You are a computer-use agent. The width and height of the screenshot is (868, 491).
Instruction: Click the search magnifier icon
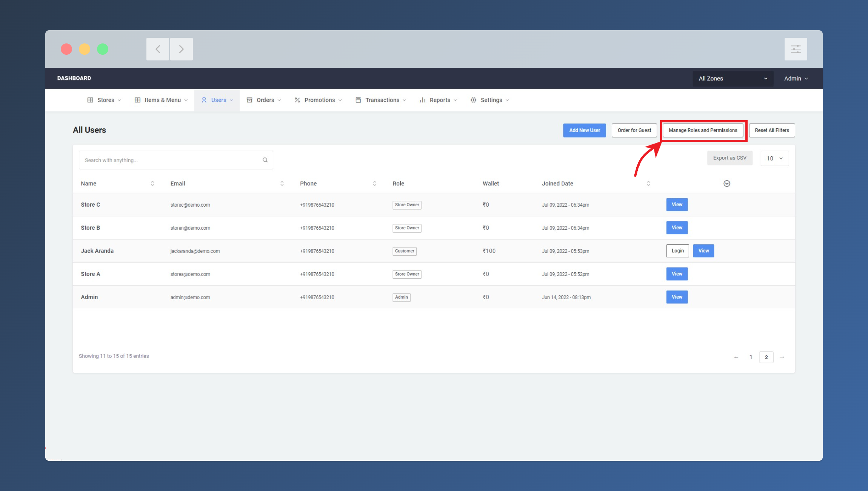(x=265, y=160)
